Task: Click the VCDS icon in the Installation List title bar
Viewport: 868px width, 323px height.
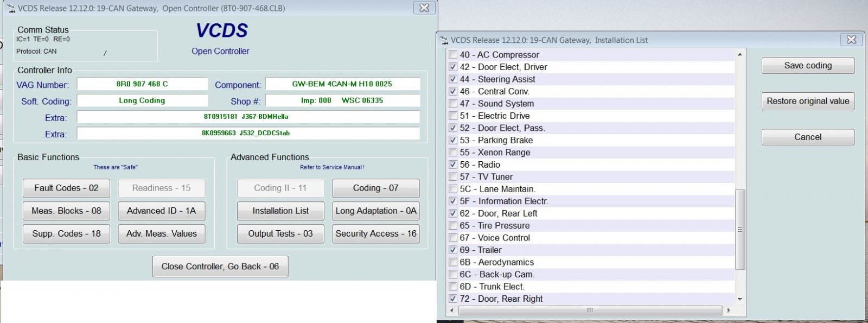Action: click(444, 40)
